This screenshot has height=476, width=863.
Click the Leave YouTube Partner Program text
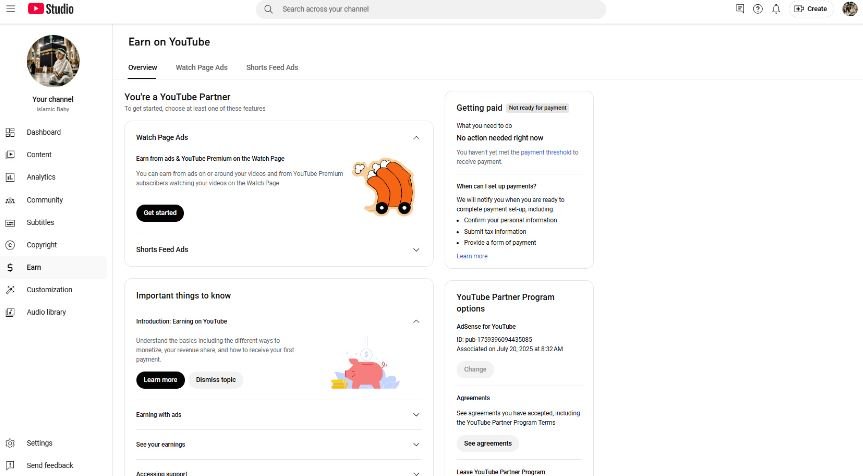501,472
